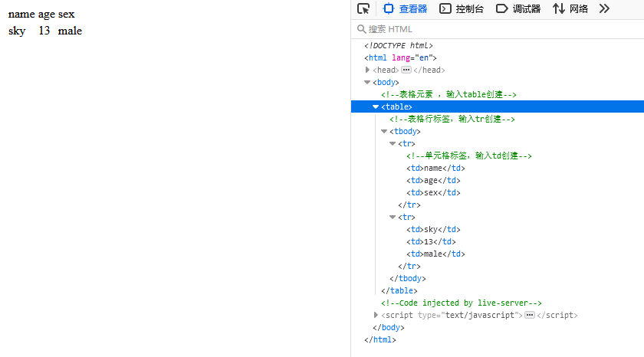
Task: Click the 'name' cell in rendered page
Action: point(21,15)
